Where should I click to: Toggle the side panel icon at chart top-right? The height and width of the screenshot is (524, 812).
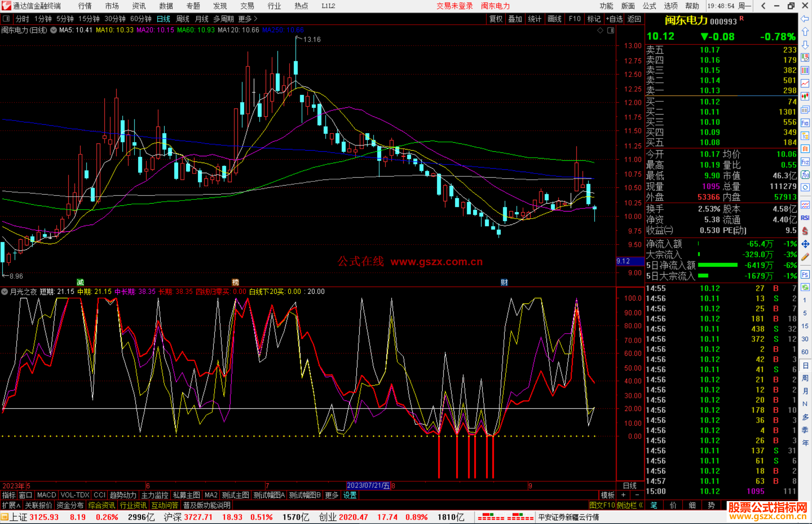611,30
